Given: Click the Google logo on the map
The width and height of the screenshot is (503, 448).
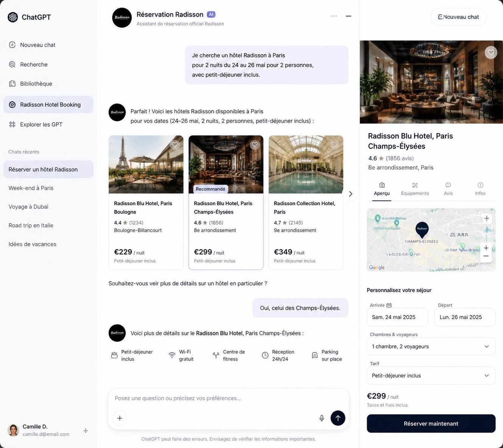Looking at the screenshot, I should click(377, 267).
